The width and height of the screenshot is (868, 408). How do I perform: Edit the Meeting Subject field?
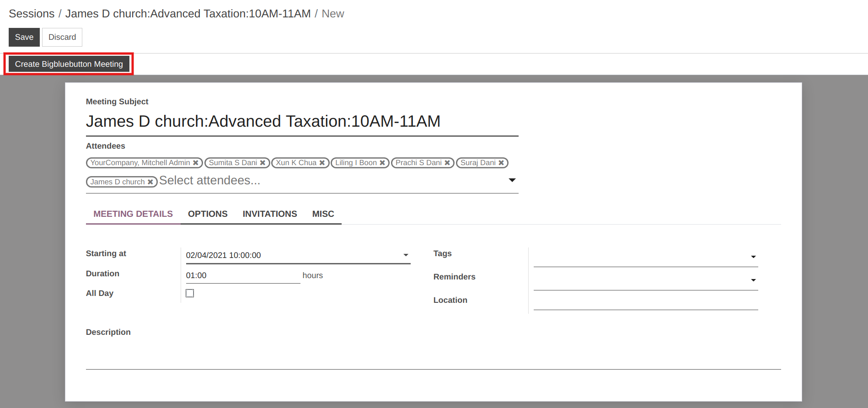point(302,122)
